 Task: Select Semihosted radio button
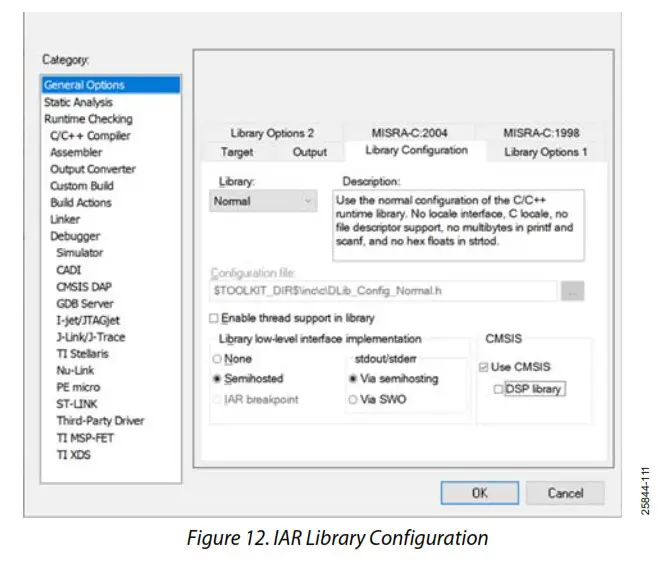click(x=217, y=379)
